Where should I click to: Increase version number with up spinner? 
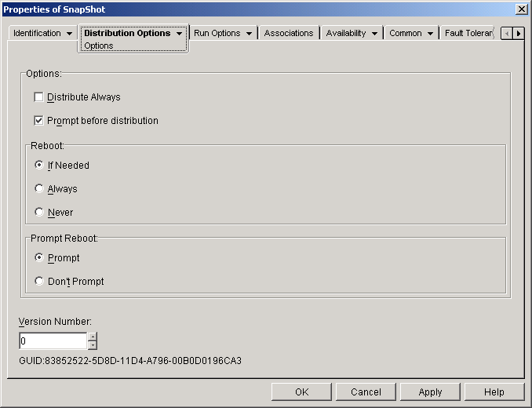click(93, 337)
